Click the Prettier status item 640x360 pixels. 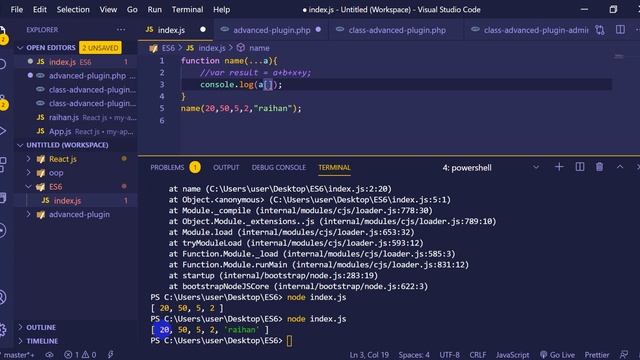pos(597,355)
